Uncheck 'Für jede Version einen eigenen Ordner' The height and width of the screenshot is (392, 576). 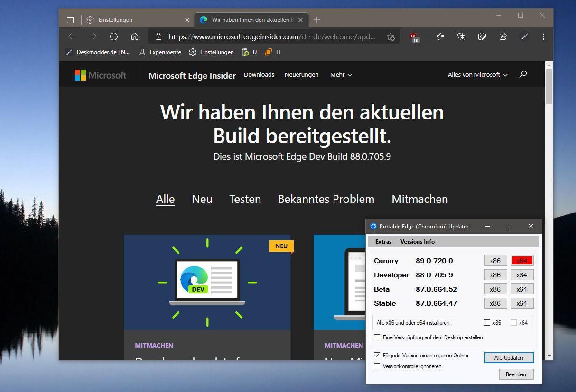tap(377, 355)
